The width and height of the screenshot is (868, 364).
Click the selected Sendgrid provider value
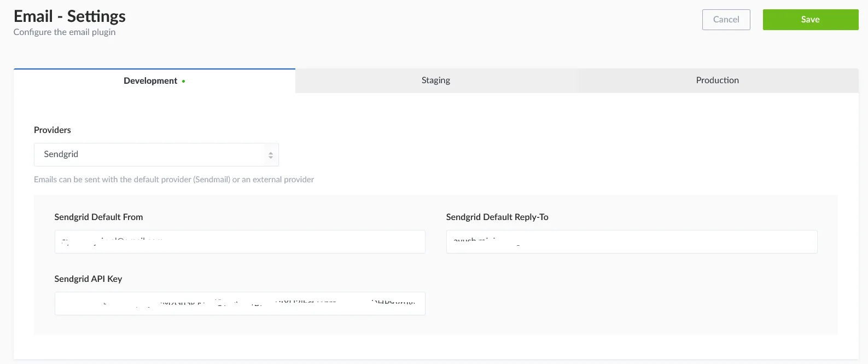(61, 154)
